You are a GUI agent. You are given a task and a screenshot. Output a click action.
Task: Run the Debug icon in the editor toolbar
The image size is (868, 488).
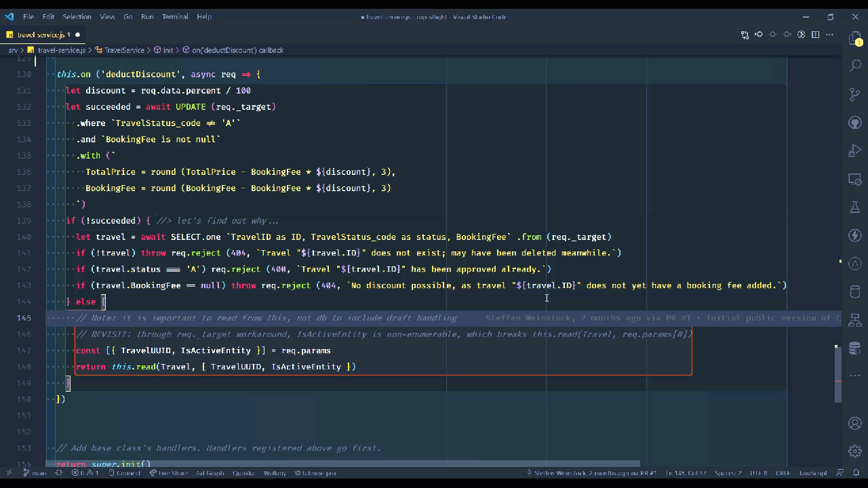pos(801,35)
